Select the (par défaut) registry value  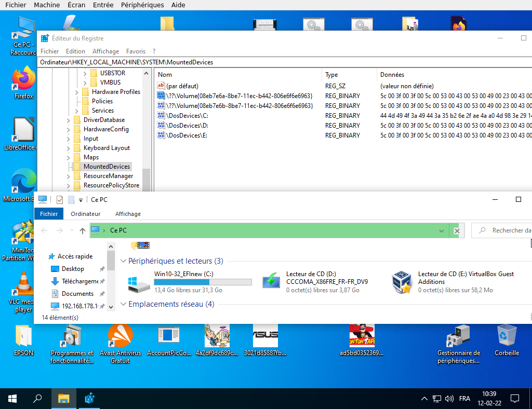coord(182,86)
